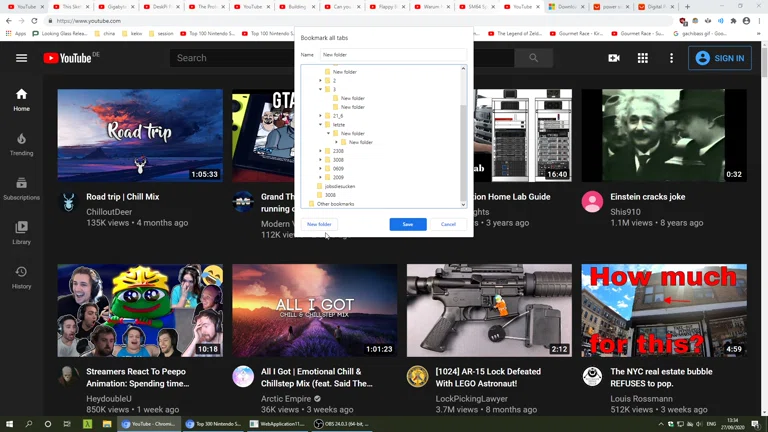Open the YouTube hamburger guide menu
Viewport: 768px width, 432px height.
21,58
